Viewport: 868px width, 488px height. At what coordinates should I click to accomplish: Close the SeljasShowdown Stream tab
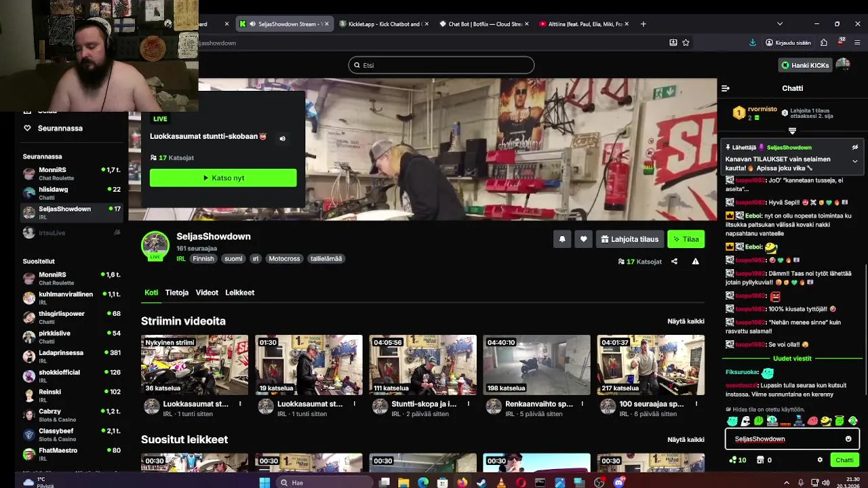click(x=327, y=24)
